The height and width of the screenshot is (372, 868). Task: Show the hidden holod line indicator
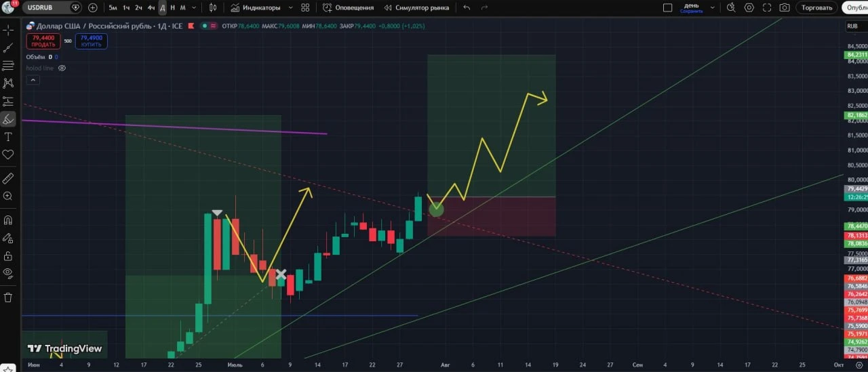click(x=62, y=68)
